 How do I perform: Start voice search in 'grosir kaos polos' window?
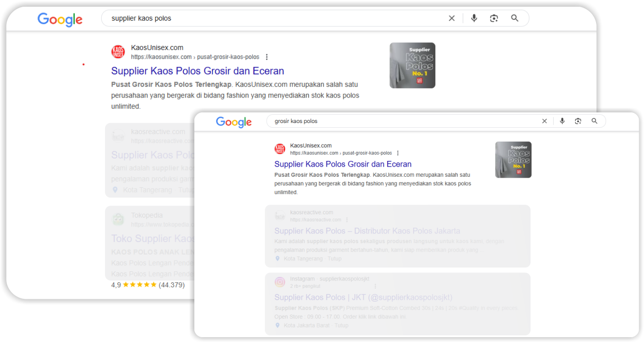(x=562, y=121)
